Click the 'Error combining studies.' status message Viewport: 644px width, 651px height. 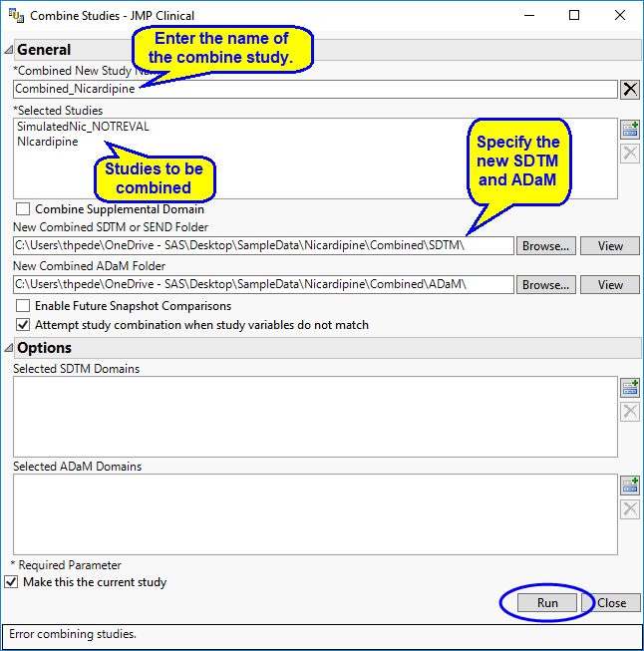coord(73,634)
